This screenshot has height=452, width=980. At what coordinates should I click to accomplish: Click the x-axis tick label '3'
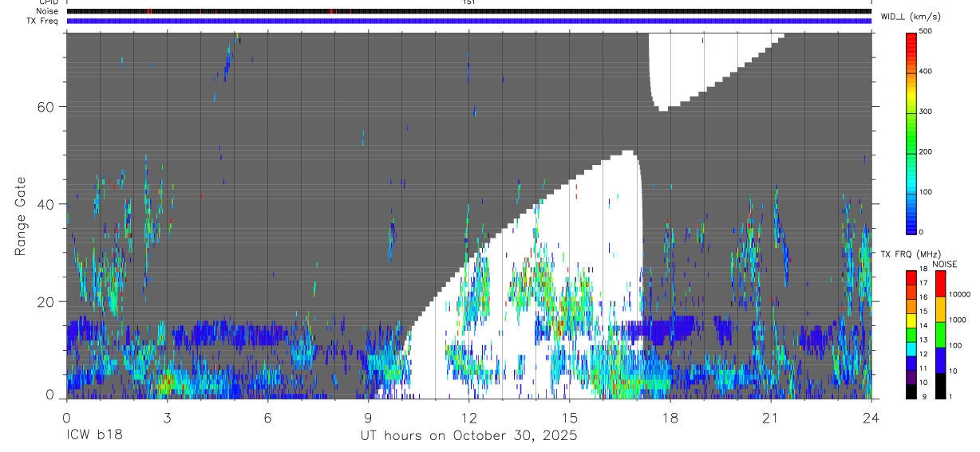pyautogui.click(x=167, y=418)
